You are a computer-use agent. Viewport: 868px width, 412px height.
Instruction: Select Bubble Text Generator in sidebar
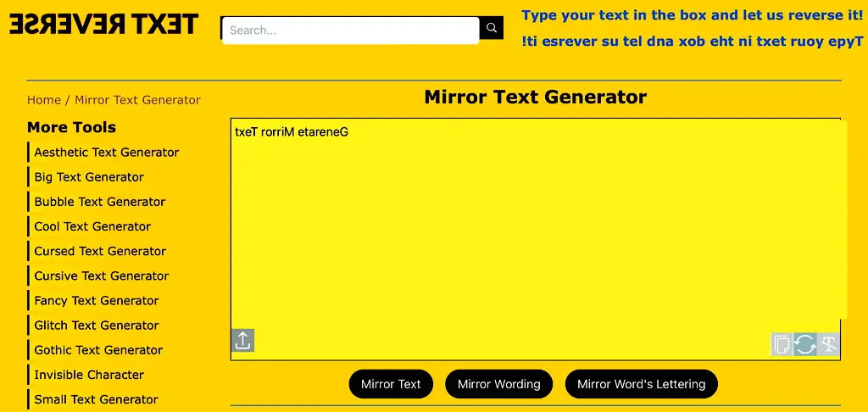[x=100, y=202]
